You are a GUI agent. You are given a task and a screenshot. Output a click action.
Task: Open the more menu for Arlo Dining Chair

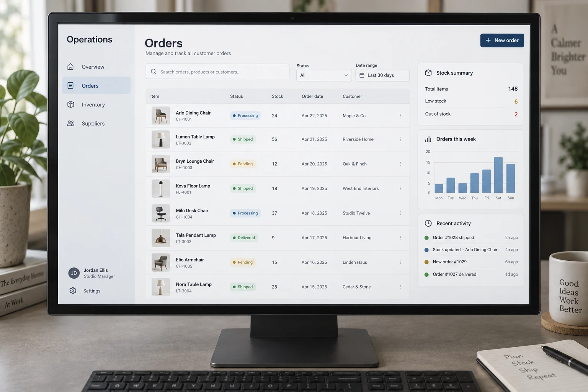[x=400, y=116]
